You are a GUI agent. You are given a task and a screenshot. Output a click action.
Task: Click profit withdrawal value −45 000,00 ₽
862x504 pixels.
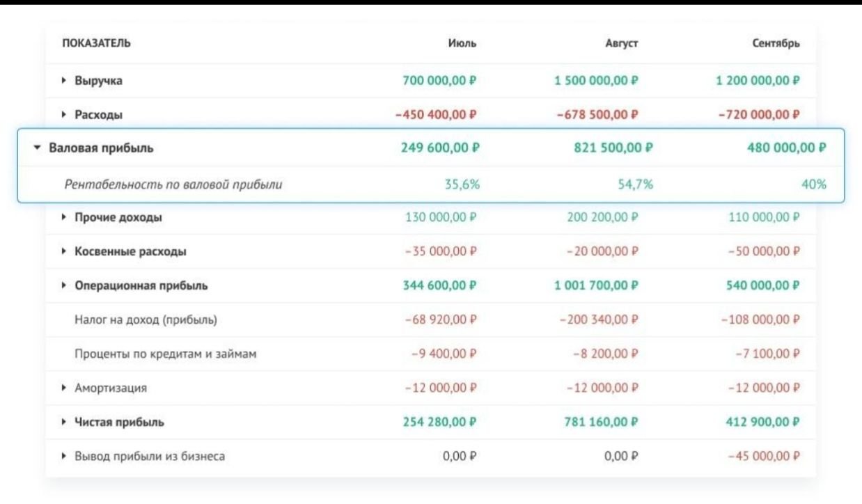(x=764, y=457)
